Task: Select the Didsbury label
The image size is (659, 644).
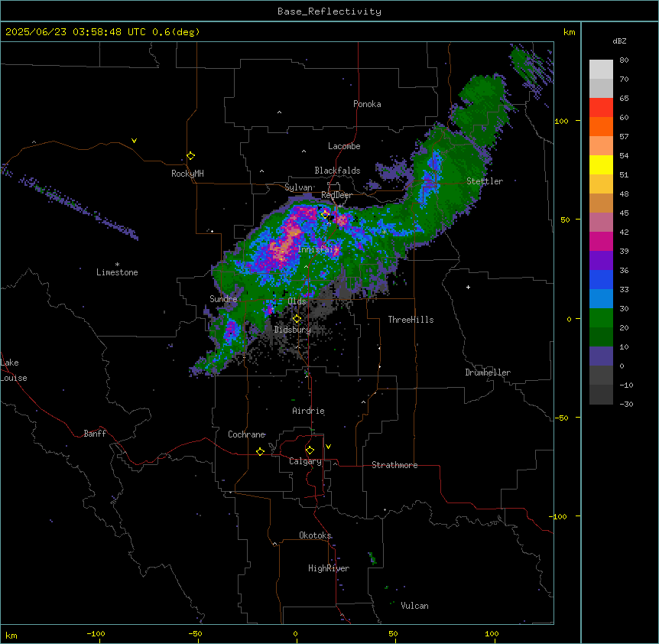Action: [x=293, y=330]
